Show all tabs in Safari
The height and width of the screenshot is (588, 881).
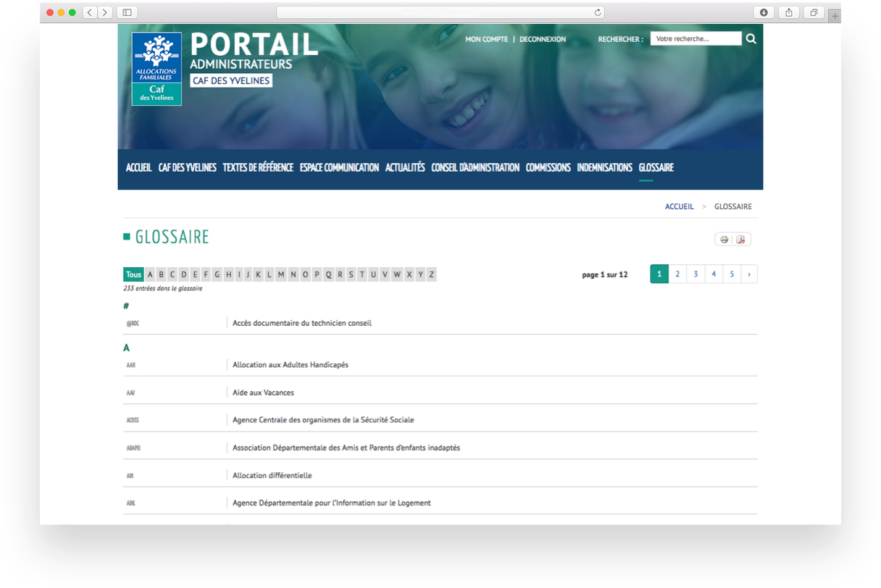click(813, 12)
